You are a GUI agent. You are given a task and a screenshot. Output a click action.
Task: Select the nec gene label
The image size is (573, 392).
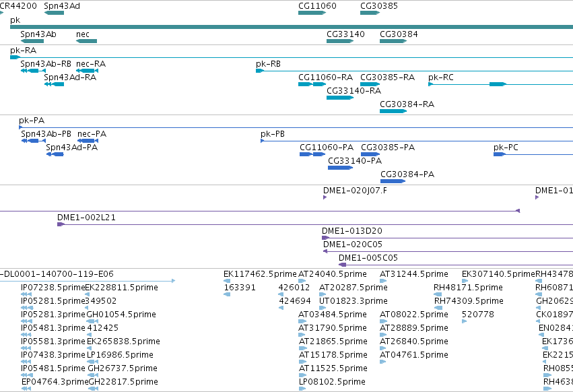pos(83,34)
